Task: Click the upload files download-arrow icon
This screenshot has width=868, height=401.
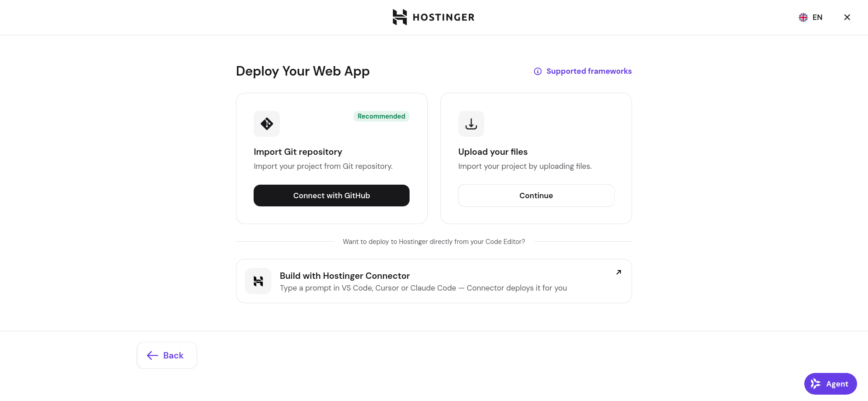Action: (471, 124)
